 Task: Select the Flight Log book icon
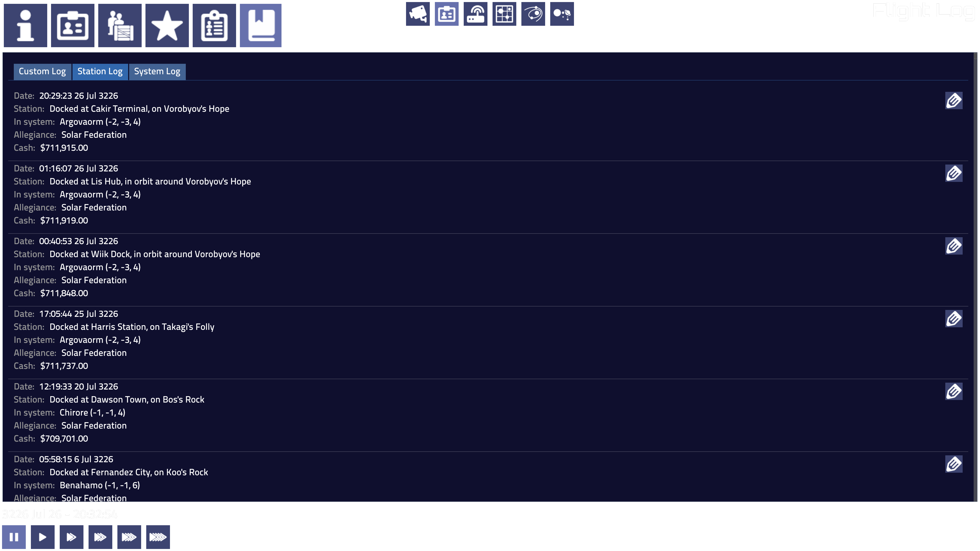pos(261,25)
